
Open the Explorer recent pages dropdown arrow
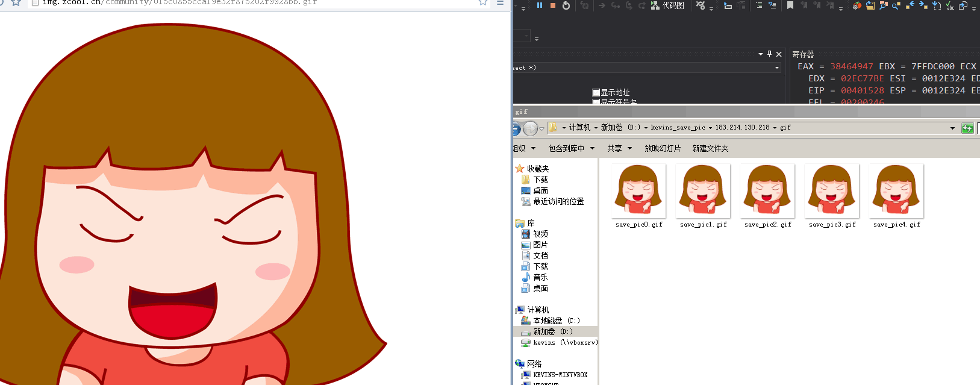point(541,128)
